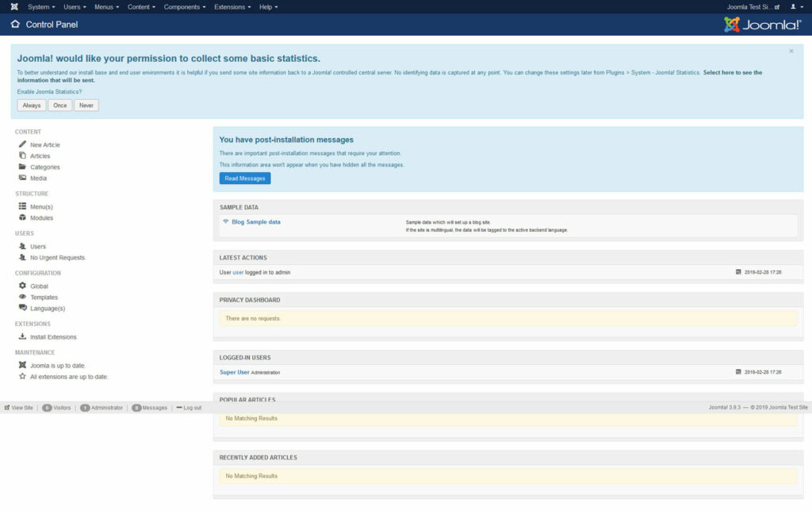
Task: Open the Blog Sample data link
Action: (256, 222)
